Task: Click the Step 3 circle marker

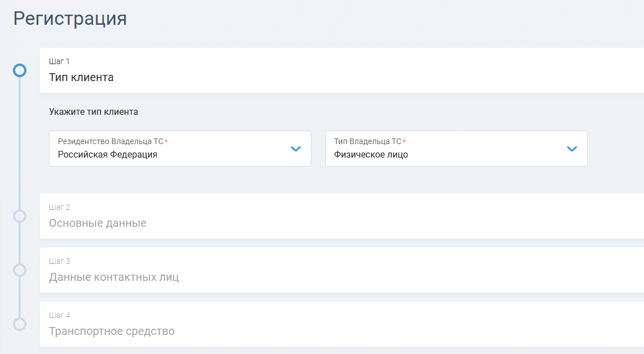Action: coord(20,270)
